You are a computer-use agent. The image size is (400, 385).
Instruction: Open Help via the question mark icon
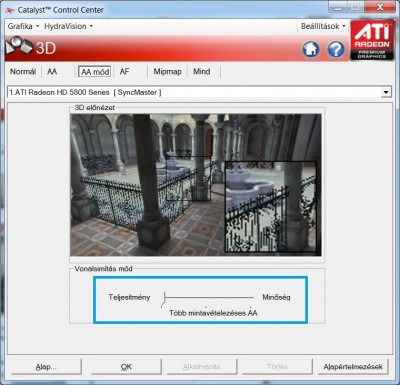point(336,49)
